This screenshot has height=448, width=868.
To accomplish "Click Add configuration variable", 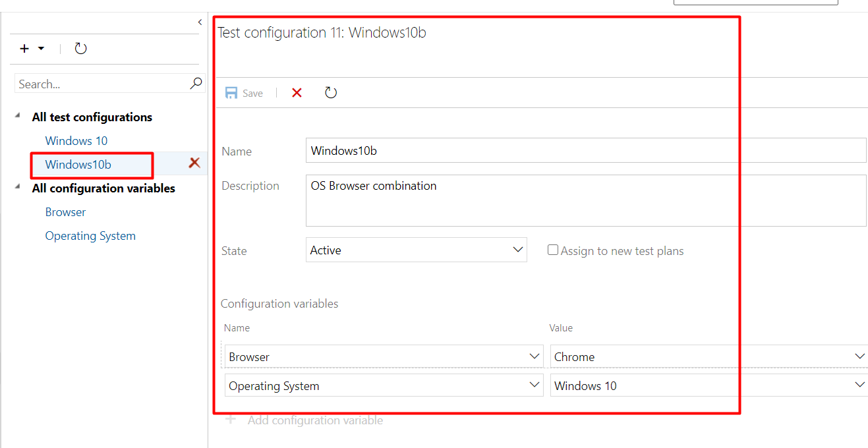I will pyautogui.click(x=304, y=420).
